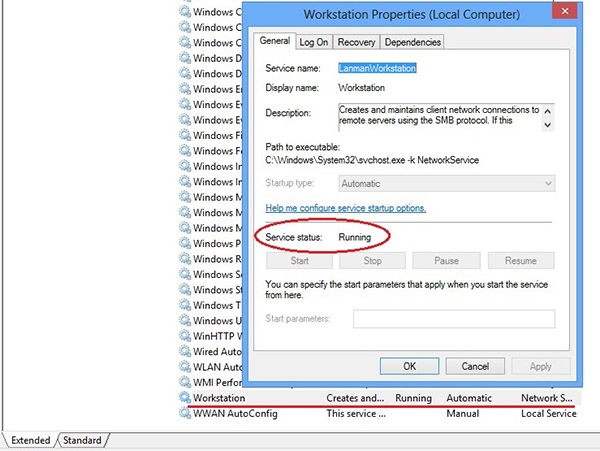Switch to the General tab
Image resolution: width=600 pixels, height=451 pixels.
point(274,41)
